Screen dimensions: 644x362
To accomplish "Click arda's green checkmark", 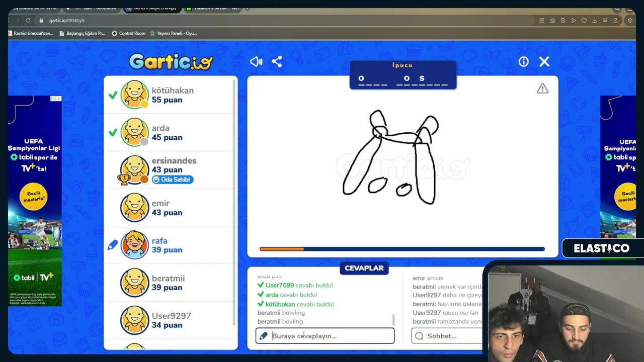I will pos(113,132).
